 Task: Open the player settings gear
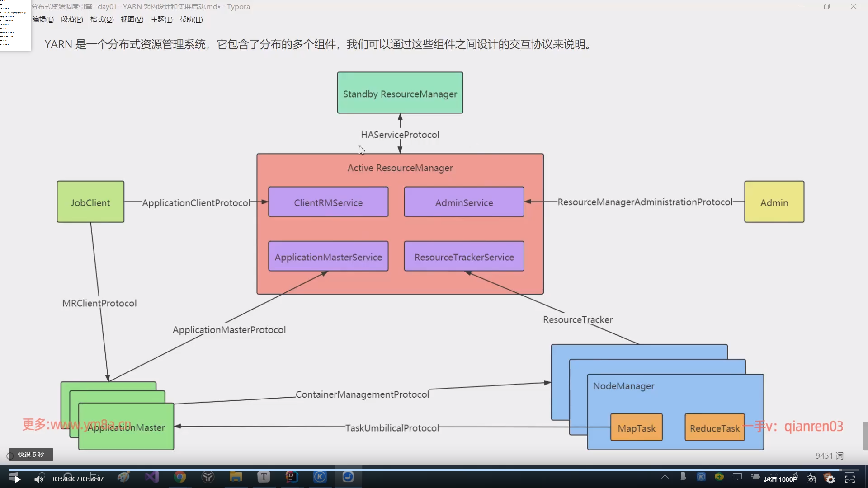(830, 478)
